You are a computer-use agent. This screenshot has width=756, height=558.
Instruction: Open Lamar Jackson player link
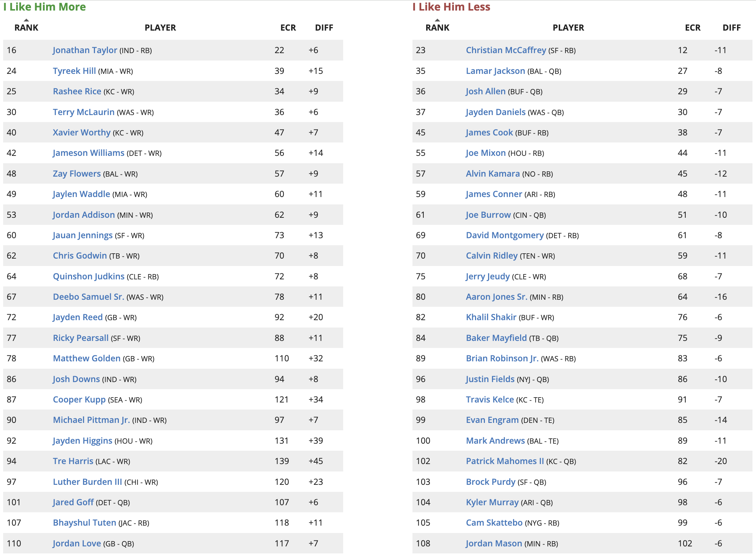495,71
